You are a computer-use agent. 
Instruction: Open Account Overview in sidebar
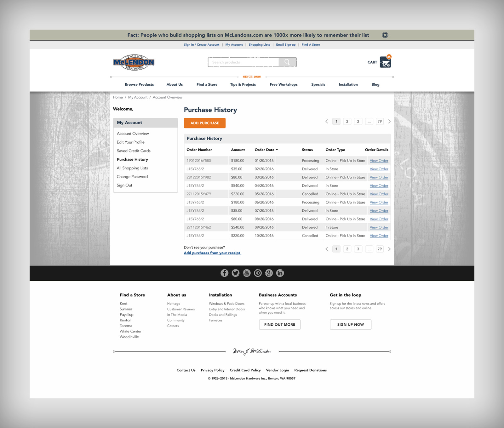(x=133, y=134)
